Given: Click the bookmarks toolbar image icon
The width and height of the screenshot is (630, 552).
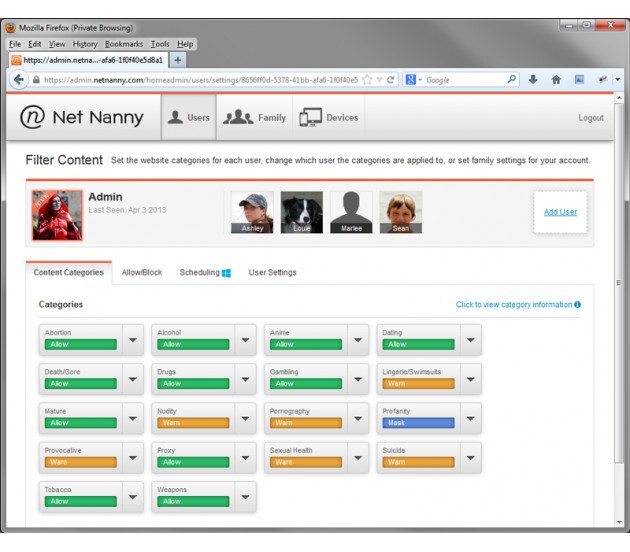Looking at the screenshot, I should click(x=579, y=80).
